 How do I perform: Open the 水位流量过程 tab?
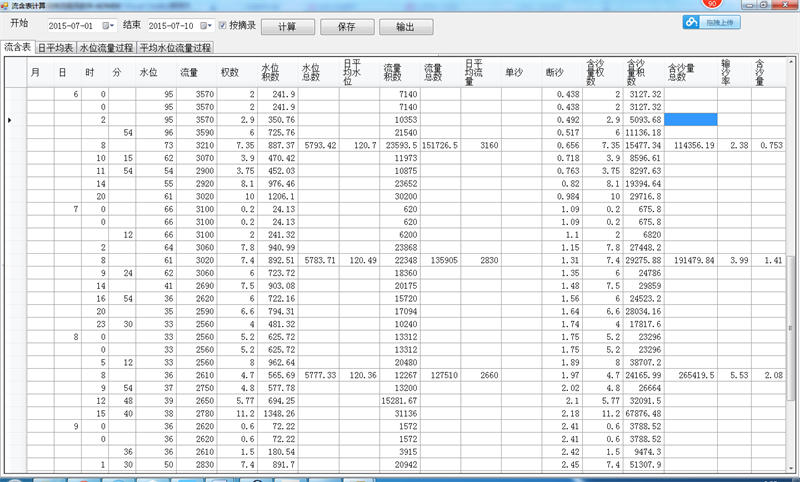tap(106, 47)
